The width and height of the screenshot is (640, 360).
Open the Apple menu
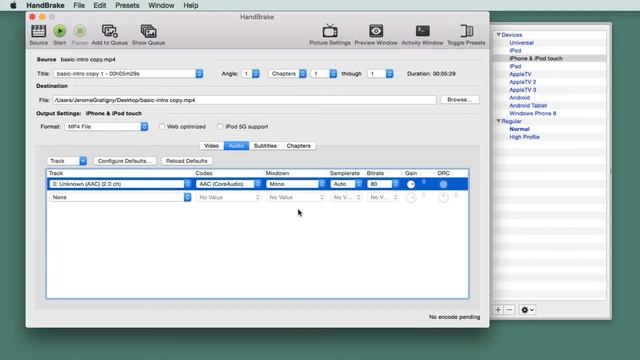click(13, 5)
